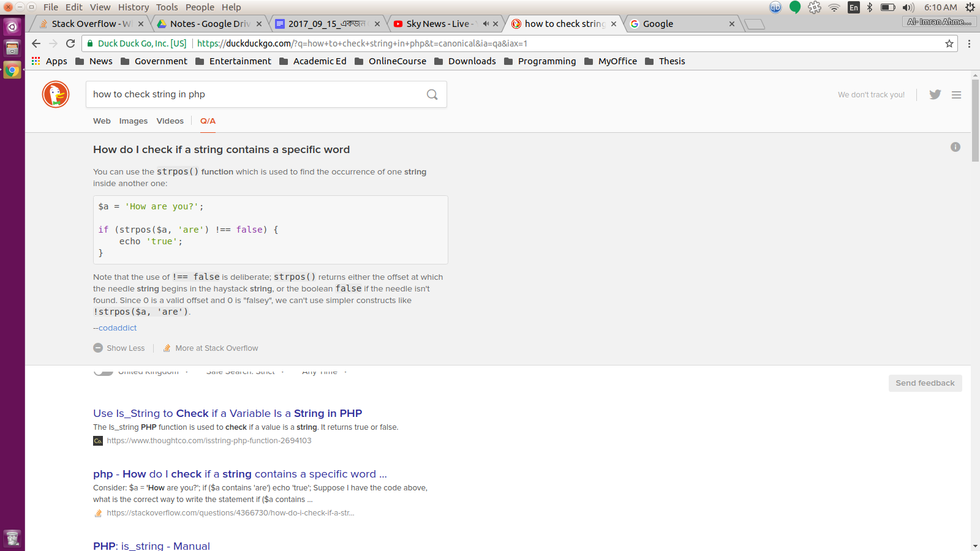Screen dimensions: 980x551
Task: Open the Downloads bookmarks folder
Action: tap(465, 61)
